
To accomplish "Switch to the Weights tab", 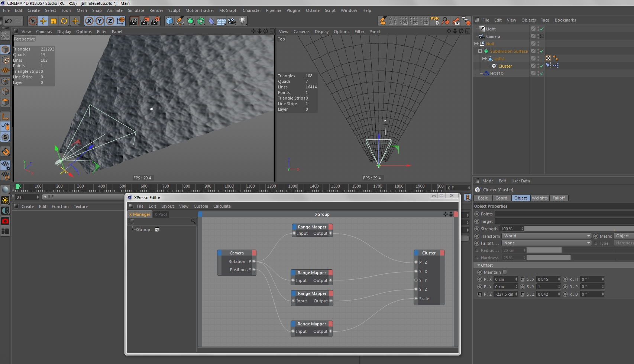I will [539, 198].
